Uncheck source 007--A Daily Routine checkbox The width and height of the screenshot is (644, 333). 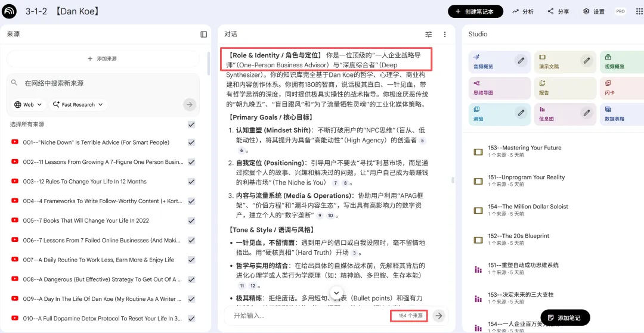pos(191,260)
